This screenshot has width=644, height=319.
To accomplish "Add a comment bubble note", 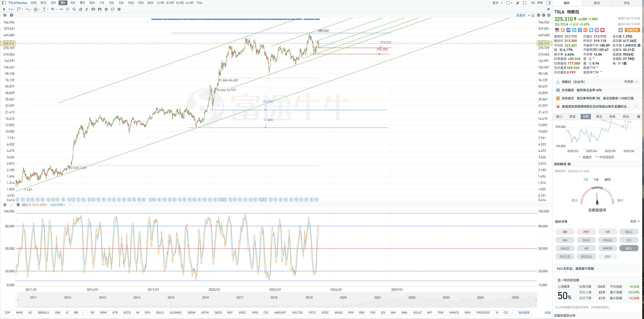I will (x=68, y=9).
